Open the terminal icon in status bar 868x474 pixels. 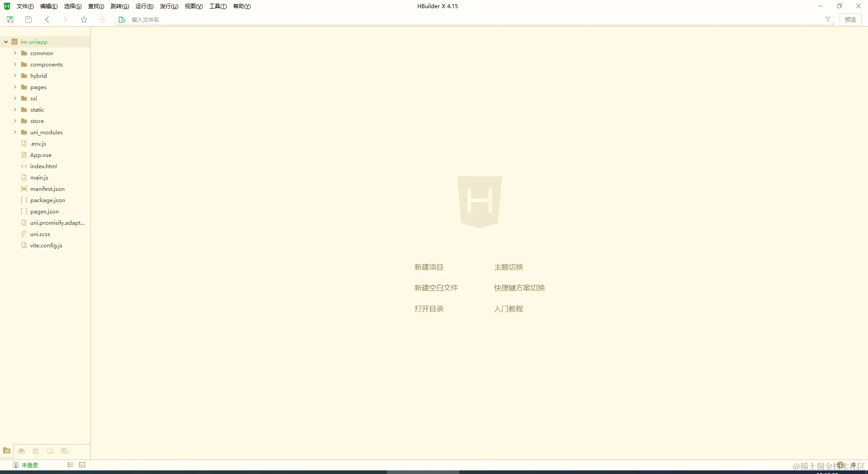82,465
